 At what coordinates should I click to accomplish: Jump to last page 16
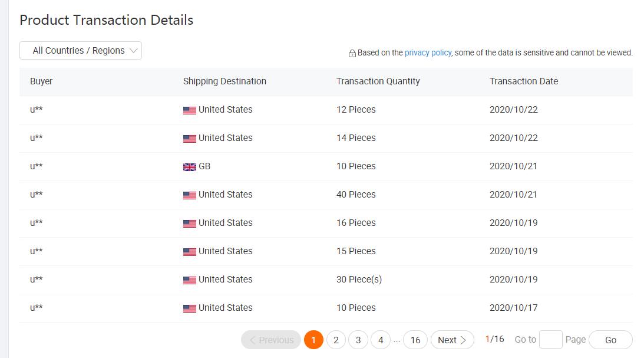pyautogui.click(x=415, y=340)
